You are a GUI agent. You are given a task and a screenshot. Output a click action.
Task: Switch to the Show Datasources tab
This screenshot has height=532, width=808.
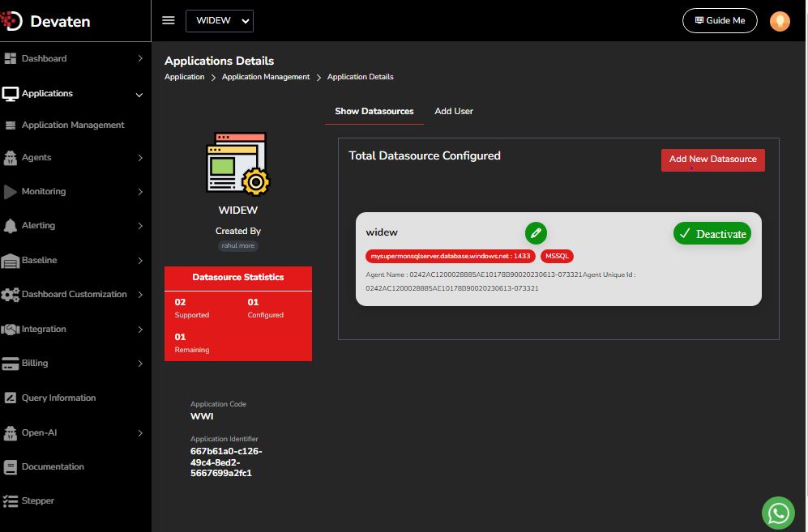[374, 111]
